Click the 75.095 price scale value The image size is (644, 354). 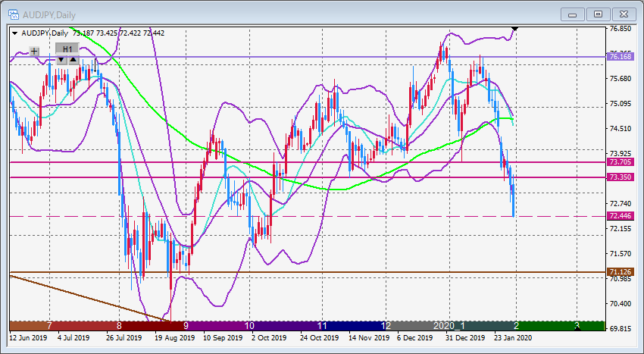pyautogui.click(x=620, y=104)
